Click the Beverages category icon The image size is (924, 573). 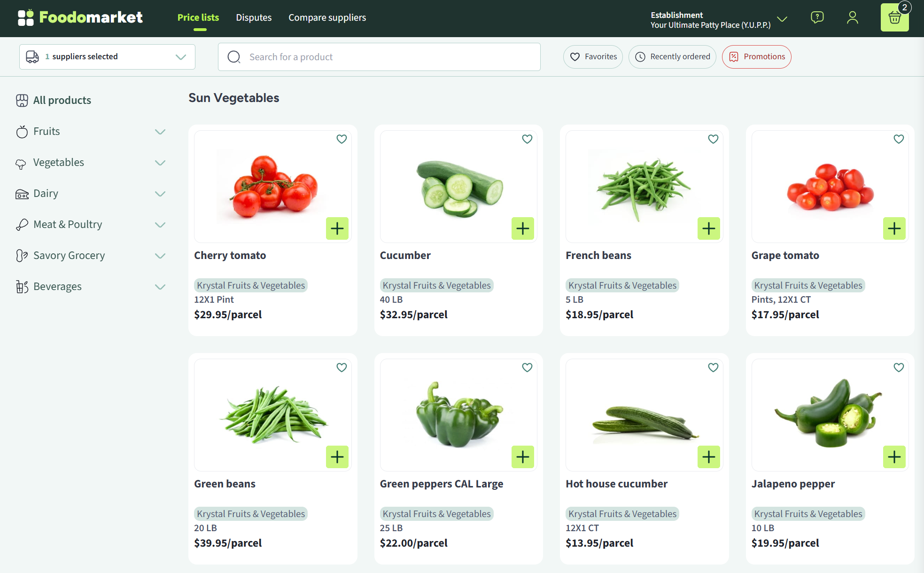tap(22, 286)
